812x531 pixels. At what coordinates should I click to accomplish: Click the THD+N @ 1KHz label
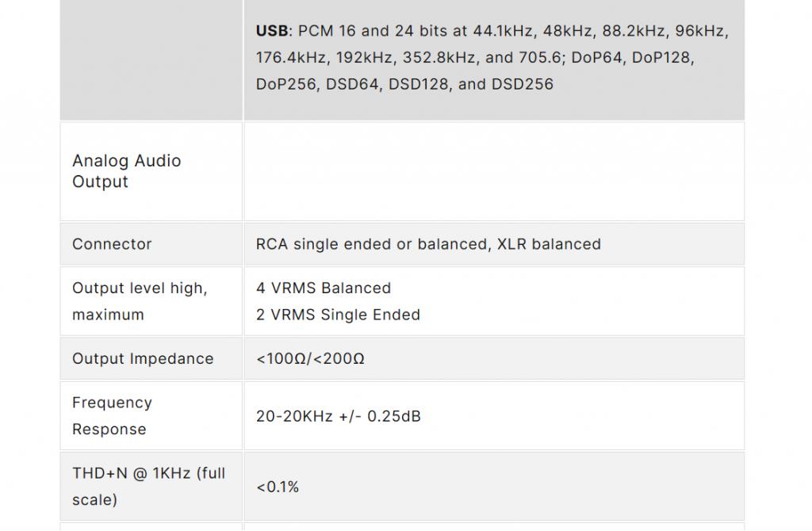pyautogui.click(x=148, y=473)
